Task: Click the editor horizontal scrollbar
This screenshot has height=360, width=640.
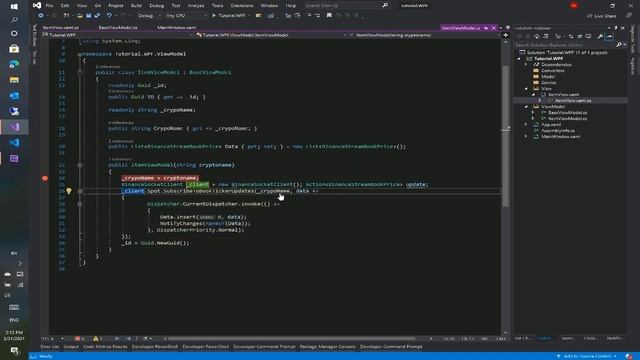Action: (292, 338)
